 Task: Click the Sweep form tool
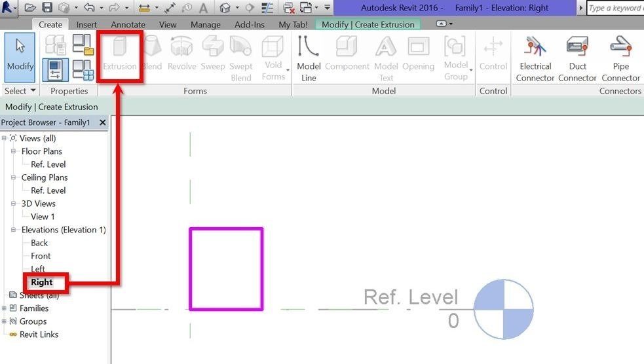tap(213, 54)
